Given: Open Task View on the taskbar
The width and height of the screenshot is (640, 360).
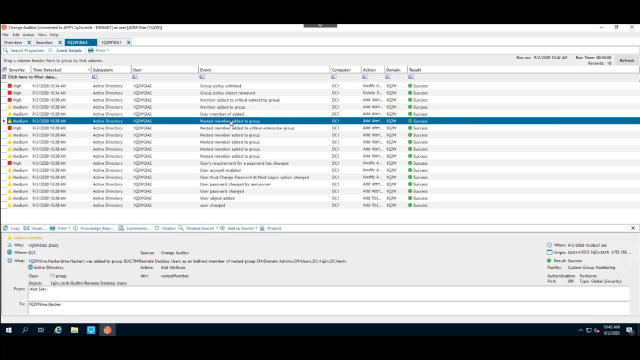Looking at the screenshot, I should click(41, 330).
